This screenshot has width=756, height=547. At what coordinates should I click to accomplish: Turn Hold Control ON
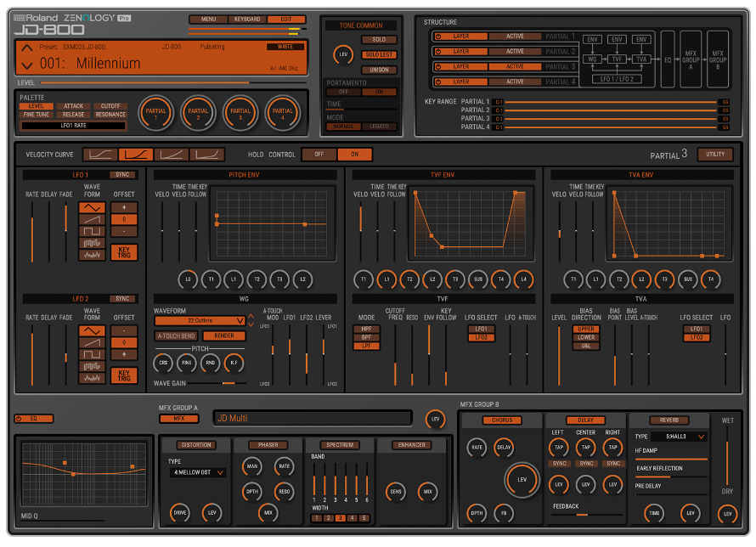[355, 155]
